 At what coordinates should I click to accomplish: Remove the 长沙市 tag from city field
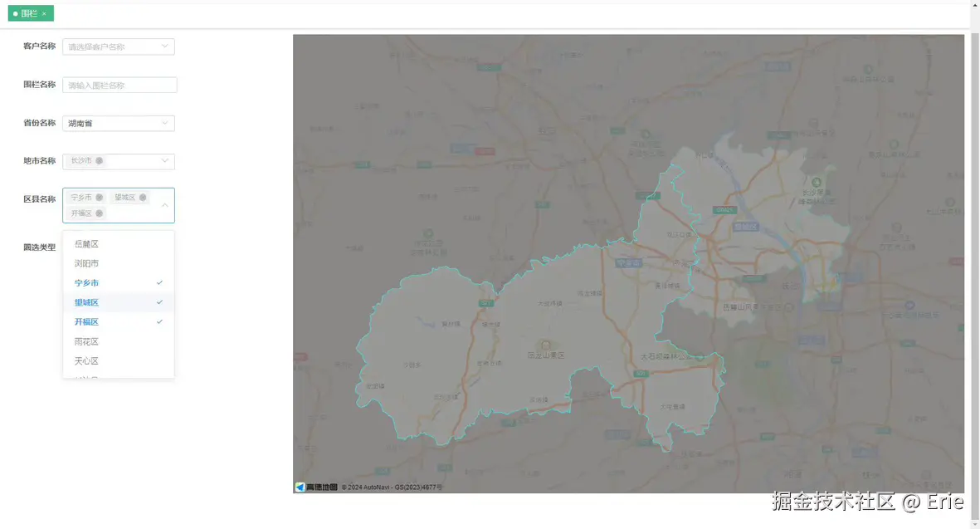99,161
